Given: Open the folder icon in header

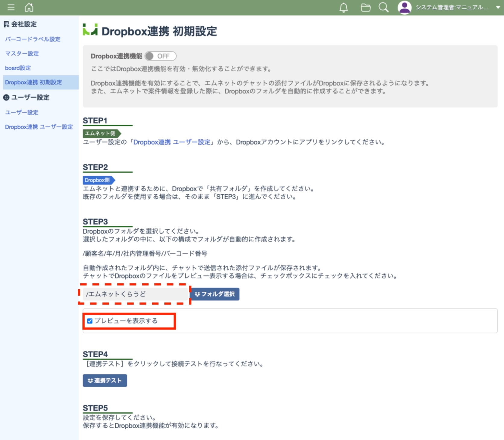Looking at the screenshot, I should (365, 8).
